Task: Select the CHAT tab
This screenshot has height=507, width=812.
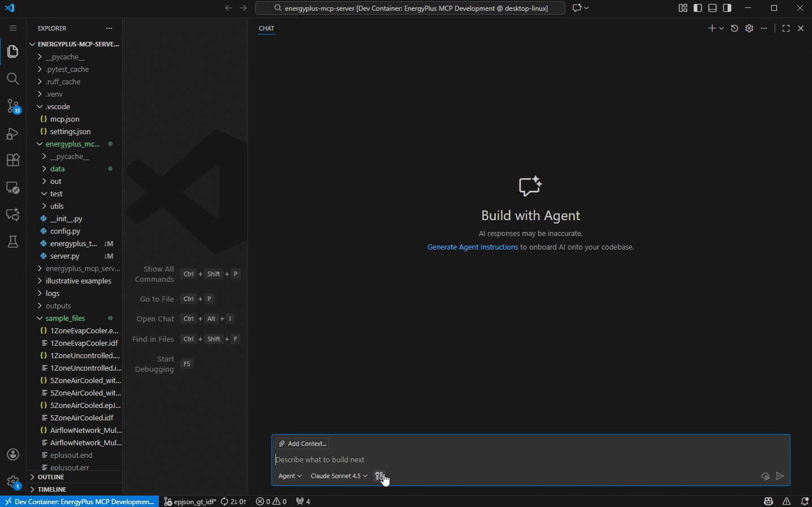Action: coord(266,28)
